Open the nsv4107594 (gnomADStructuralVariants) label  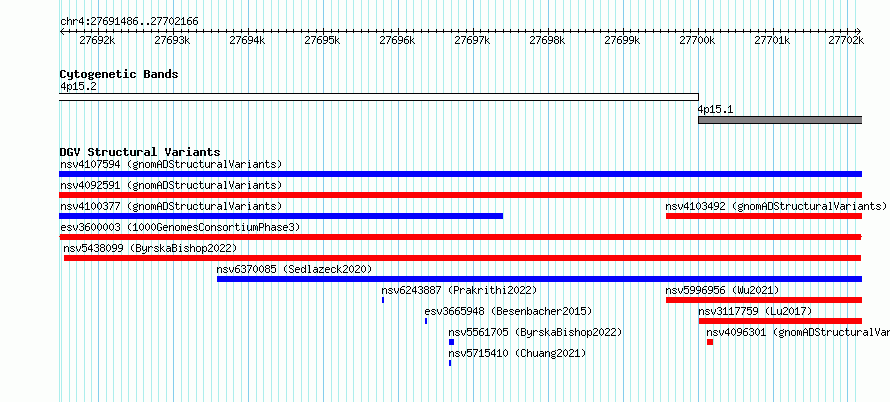(x=171, y=165)
